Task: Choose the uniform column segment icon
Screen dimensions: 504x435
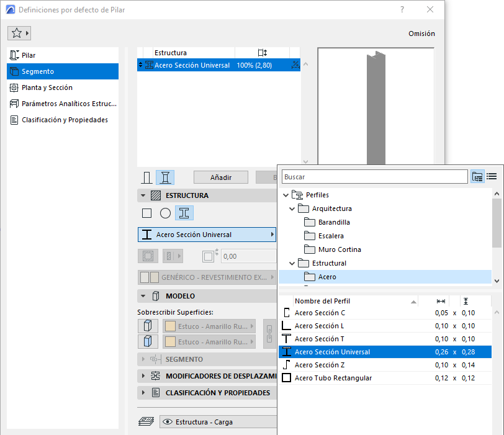Action: click(146, 177)
